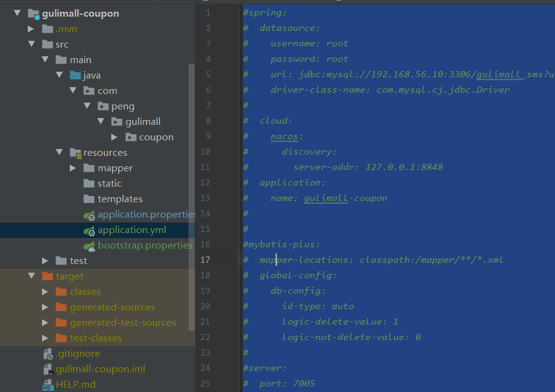The height and width of the screenshot is (392, 555).
Task: Select the static folder name
Action: [x=109, y=184]
